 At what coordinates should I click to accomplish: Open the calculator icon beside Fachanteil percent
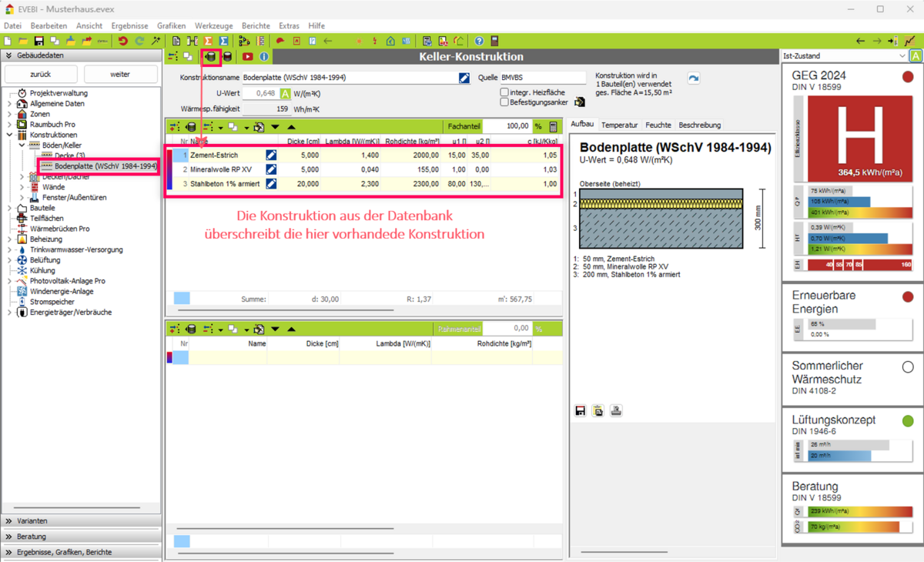click(x=554, y=126)
